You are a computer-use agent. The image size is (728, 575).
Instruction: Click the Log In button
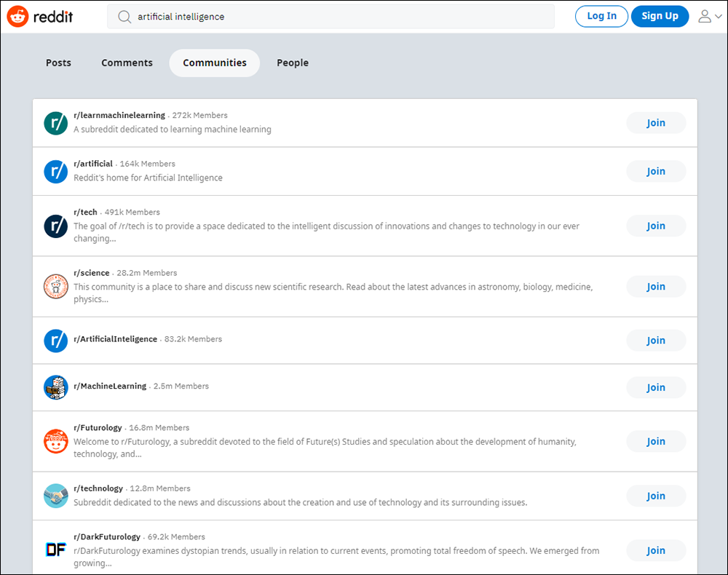601,16
